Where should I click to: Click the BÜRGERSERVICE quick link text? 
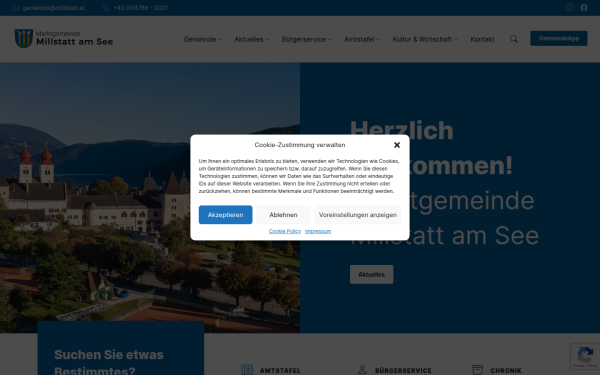403,370
